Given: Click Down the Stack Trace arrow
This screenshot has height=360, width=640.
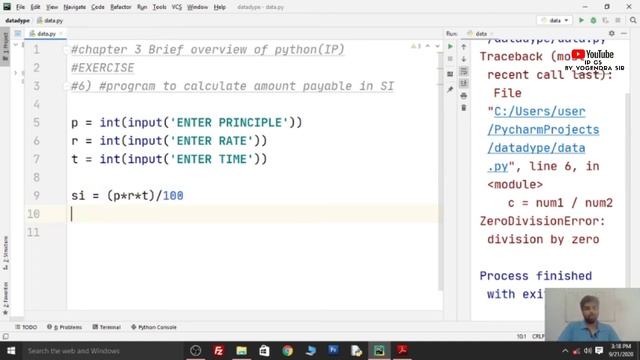Looking at the screenshot, I should [464, 59].
